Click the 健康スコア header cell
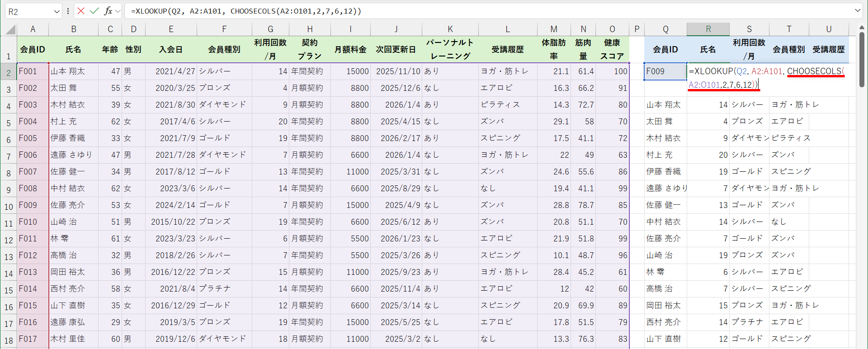Image resolution: width=868 pixels, height=349 pixels. (612, 49)
